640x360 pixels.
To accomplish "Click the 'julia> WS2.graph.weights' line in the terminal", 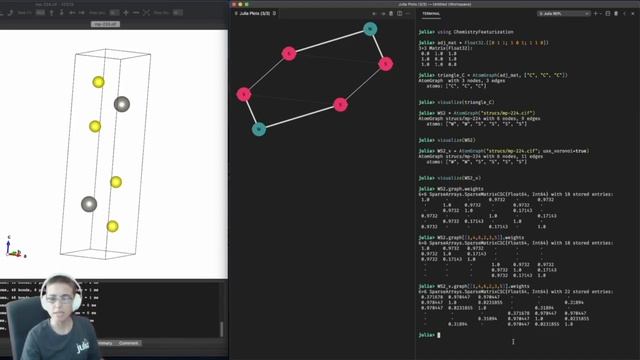I will [451, 189].
